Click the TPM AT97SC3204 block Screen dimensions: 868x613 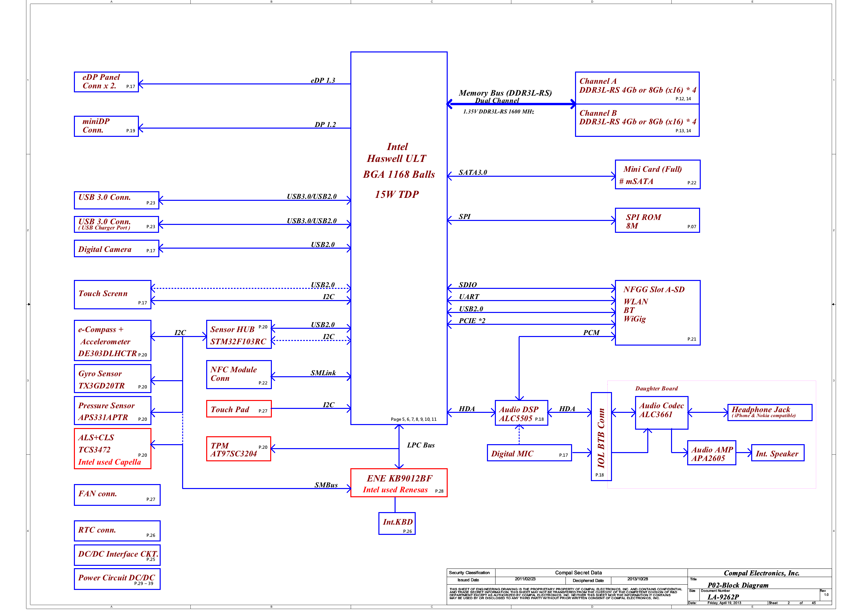(239, 449)
